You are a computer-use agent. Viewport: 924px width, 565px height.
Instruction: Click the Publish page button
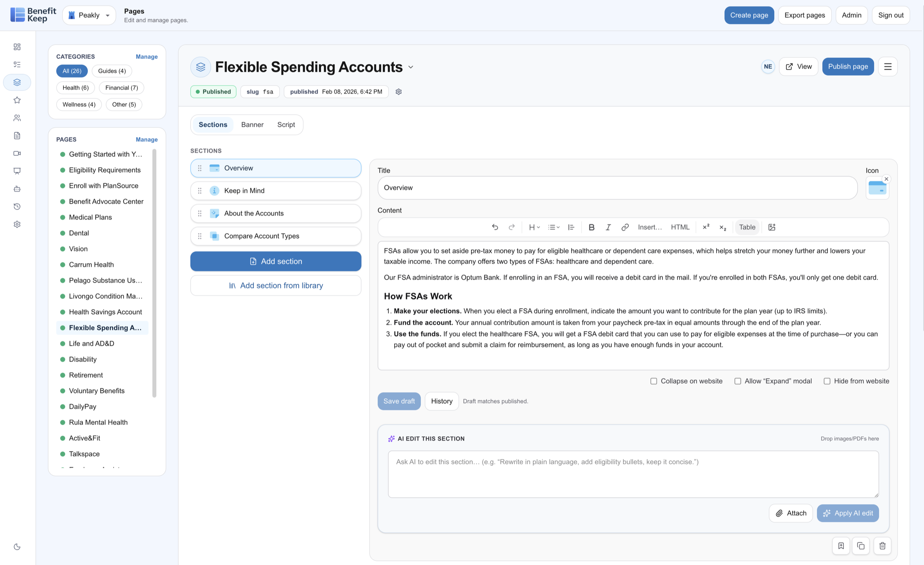tap(848, 66)
